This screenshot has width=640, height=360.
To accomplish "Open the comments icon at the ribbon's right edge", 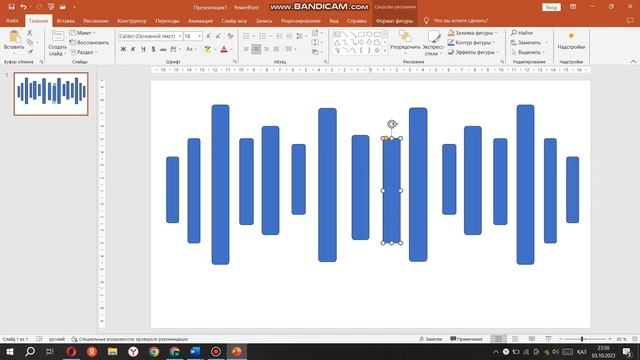I will (x=630, y=20).
